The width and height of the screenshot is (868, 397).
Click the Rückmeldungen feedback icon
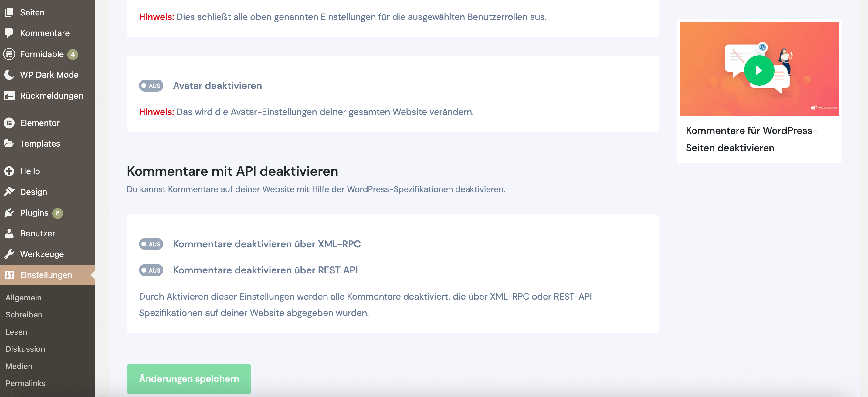[x=9, y=96]
